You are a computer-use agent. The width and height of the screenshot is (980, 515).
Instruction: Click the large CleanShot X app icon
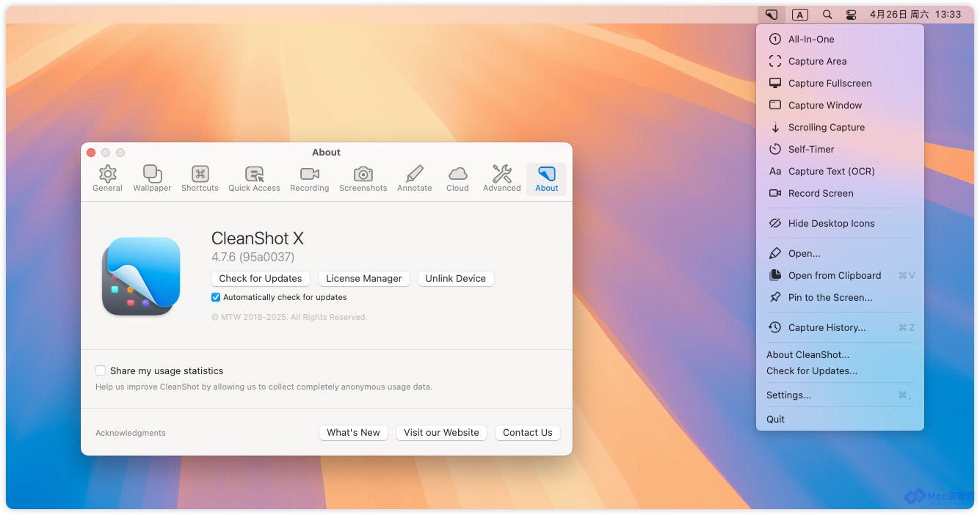[x=141, y=277]
